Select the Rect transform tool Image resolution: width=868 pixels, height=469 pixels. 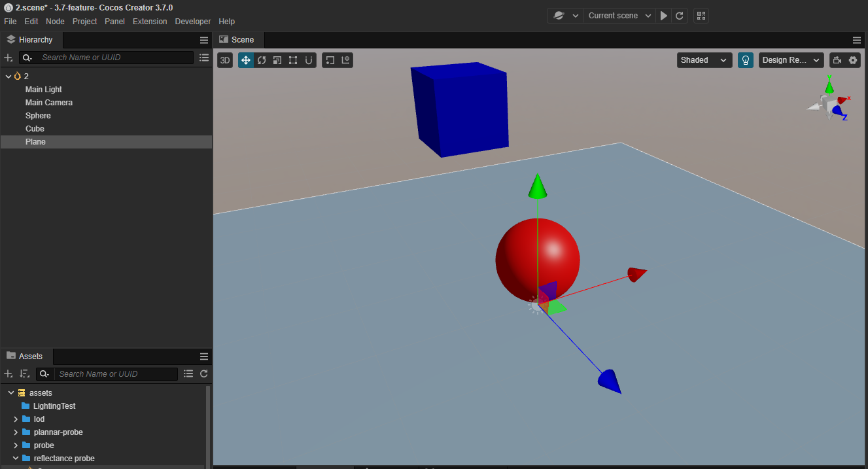point(293,60)
